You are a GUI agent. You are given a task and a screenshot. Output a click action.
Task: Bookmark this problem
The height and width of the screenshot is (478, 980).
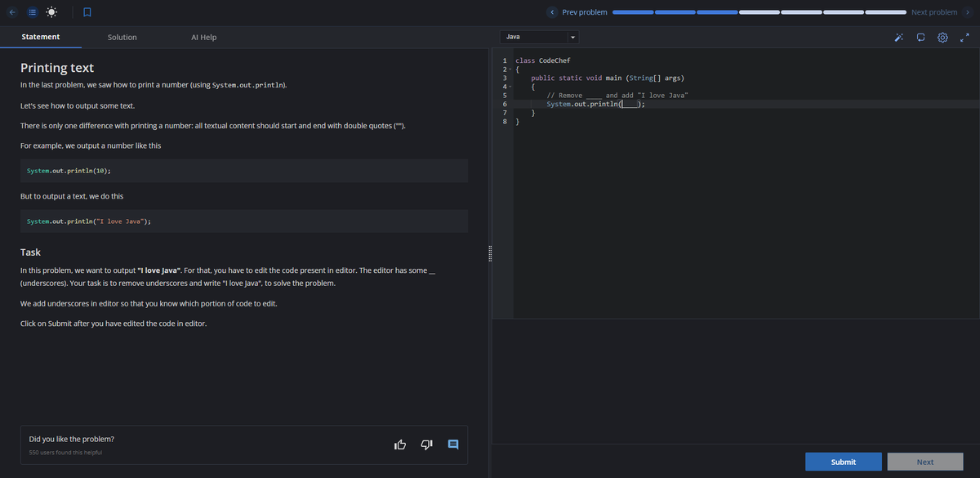[x=86, y=12]
